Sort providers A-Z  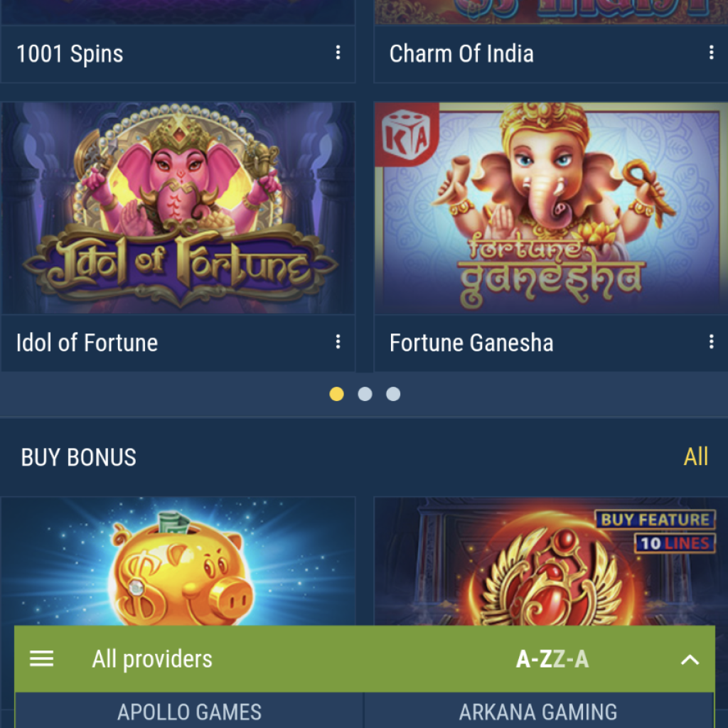534,659
